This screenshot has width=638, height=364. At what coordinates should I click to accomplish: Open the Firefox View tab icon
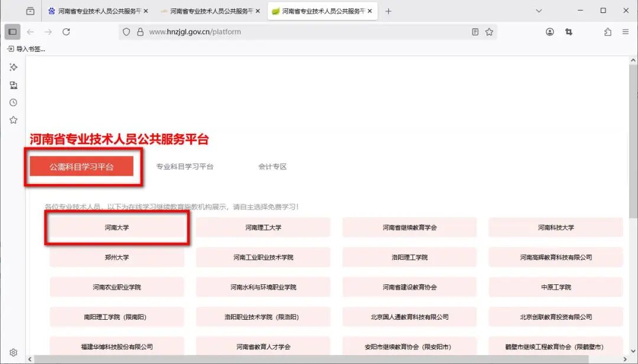30,11
